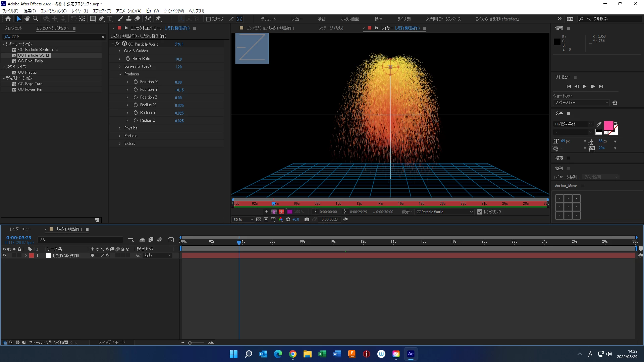The image size is (644, 362).
Task: Switch to the Project panel tab
Action: point(13,28)
